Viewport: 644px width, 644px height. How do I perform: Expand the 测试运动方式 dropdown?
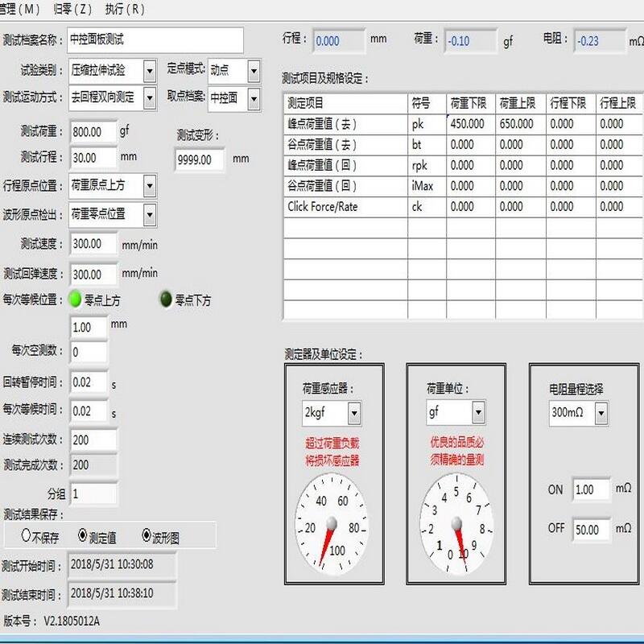(x=149, y=97)
